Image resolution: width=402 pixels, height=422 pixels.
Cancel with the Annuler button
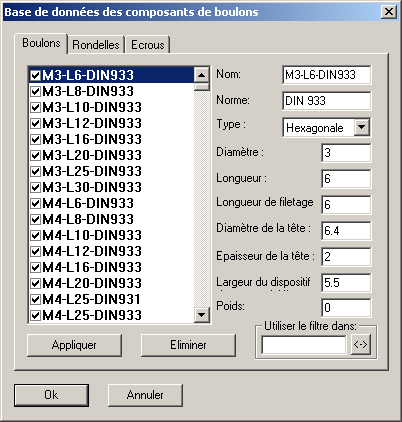(145, 395)
